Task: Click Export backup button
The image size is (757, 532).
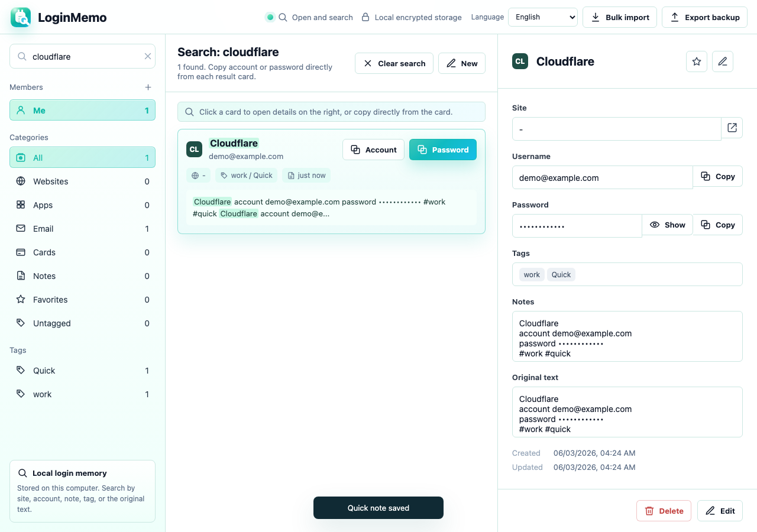Action: click(x=704, y=17)
